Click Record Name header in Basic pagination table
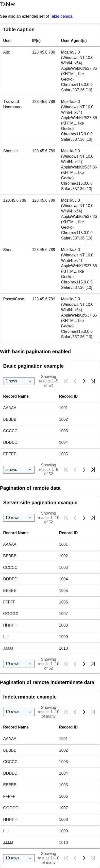Image resolution: width=100 pixels, height=868 pixels. click(x=16, y=396)
